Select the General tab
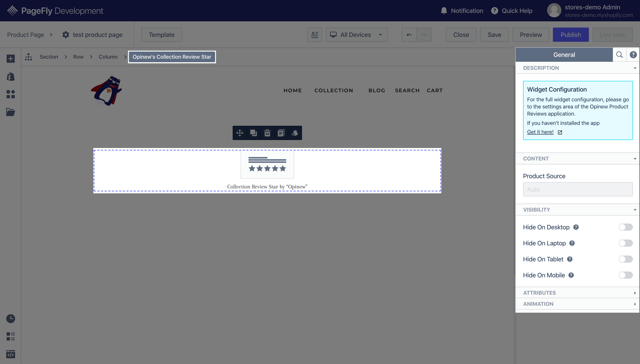 coord(564,55)
